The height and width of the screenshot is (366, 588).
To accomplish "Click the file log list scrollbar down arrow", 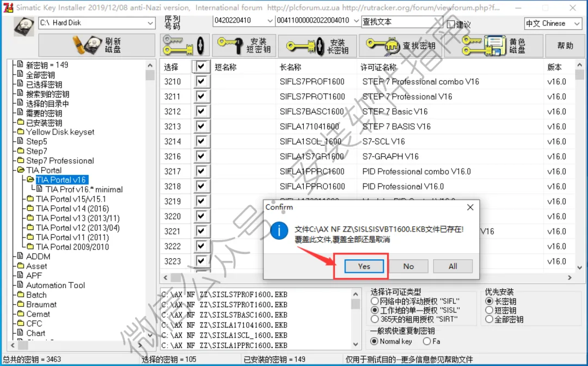I will (x=356, y=344).
